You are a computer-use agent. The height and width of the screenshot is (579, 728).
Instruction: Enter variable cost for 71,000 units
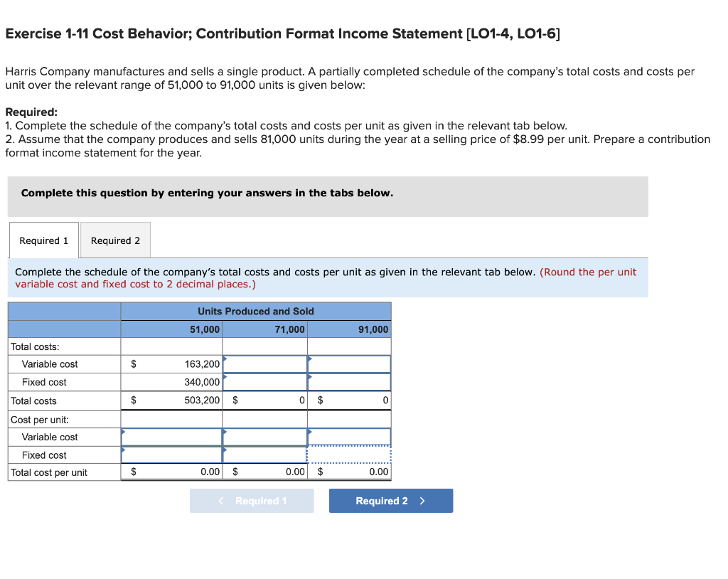[x=264, y=363]
